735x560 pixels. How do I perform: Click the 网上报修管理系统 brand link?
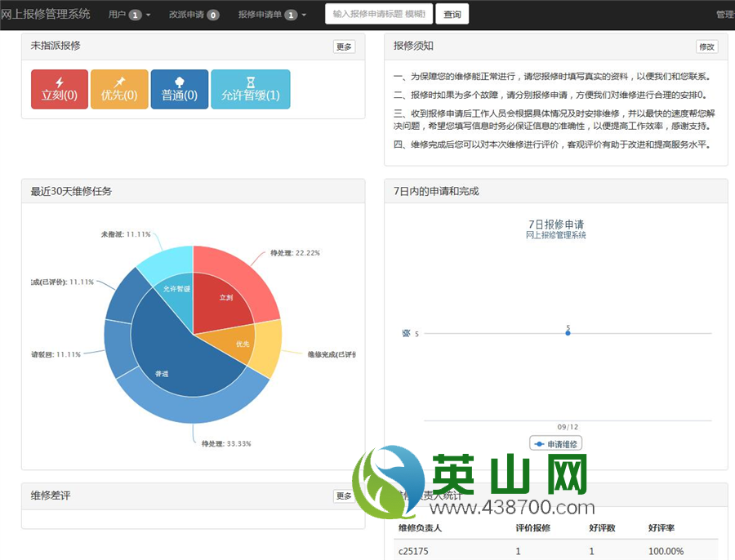point(46,15)
